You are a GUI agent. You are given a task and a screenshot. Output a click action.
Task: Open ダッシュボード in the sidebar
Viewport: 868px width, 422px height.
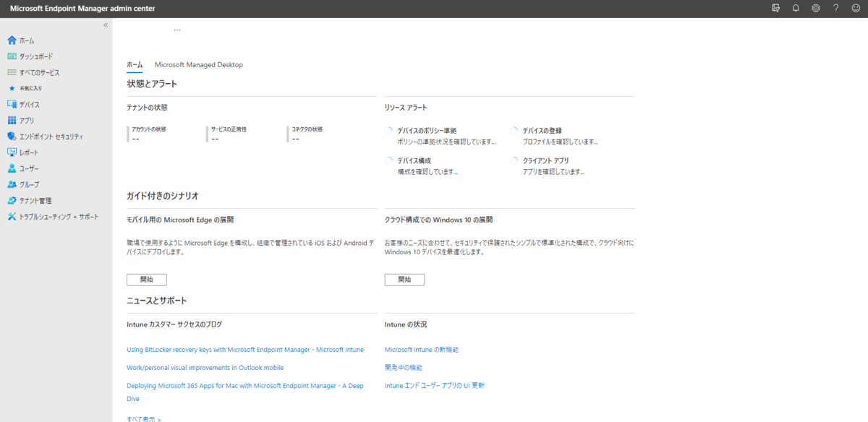pos(36,56)
